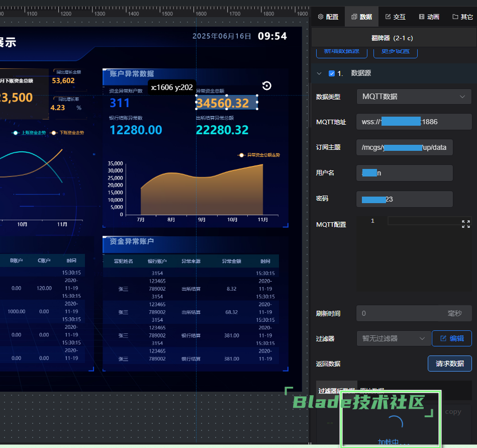This screenshot has height=448, width=477.
Task: Click into the MQTT地址 input field
Action: coord(414,122)
